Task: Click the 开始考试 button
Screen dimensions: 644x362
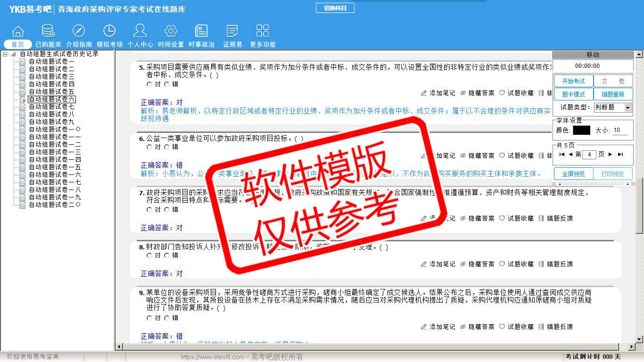Action: [x=573, y=81]
